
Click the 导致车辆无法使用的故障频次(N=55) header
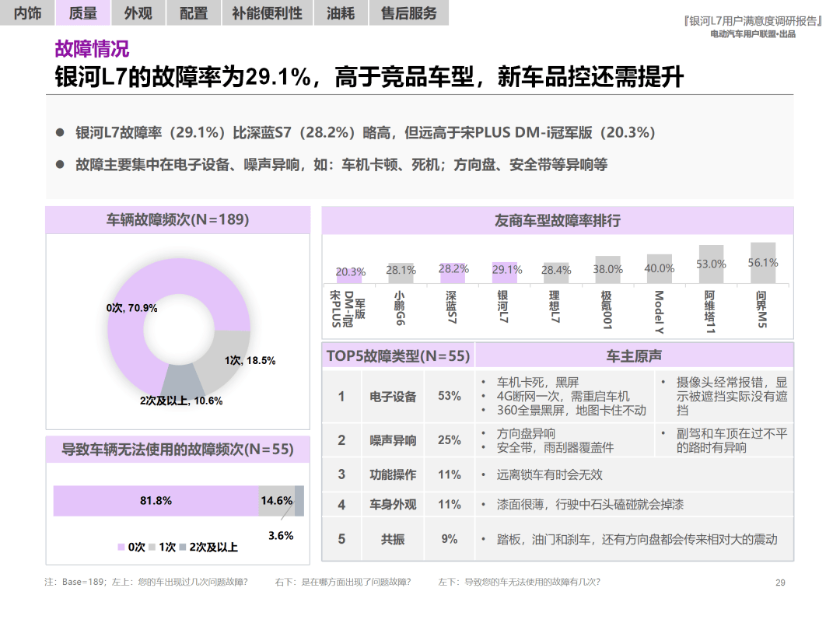(178, 450)
